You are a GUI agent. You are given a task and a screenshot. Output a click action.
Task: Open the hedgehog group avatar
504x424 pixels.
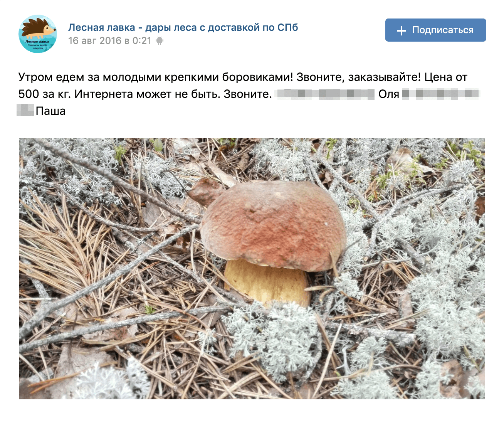[38, 34]
